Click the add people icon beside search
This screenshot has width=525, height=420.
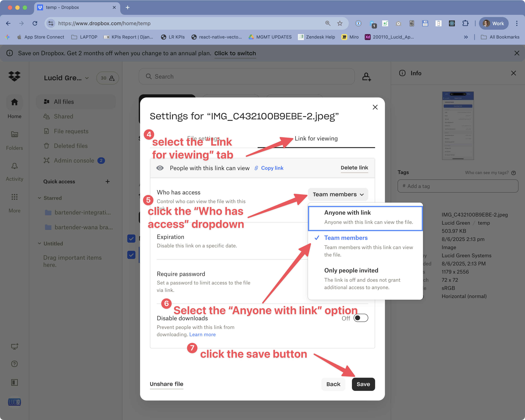tap(366, 76)
